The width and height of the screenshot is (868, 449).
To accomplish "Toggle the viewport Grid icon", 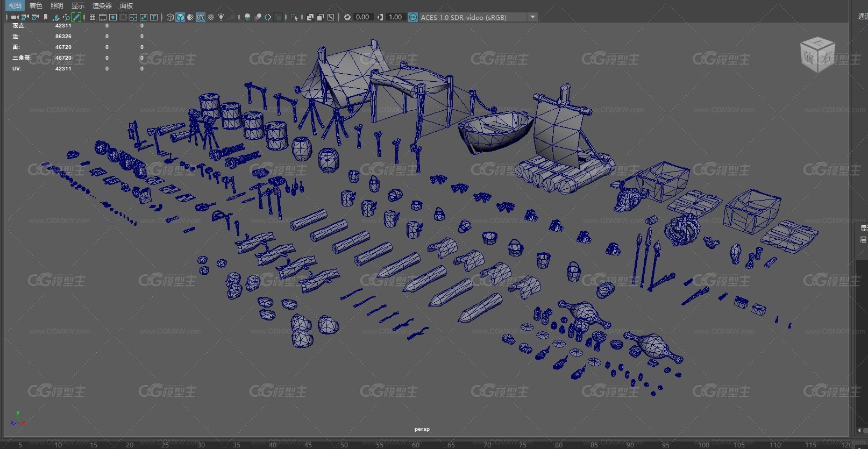I will (x=93, y=17).
